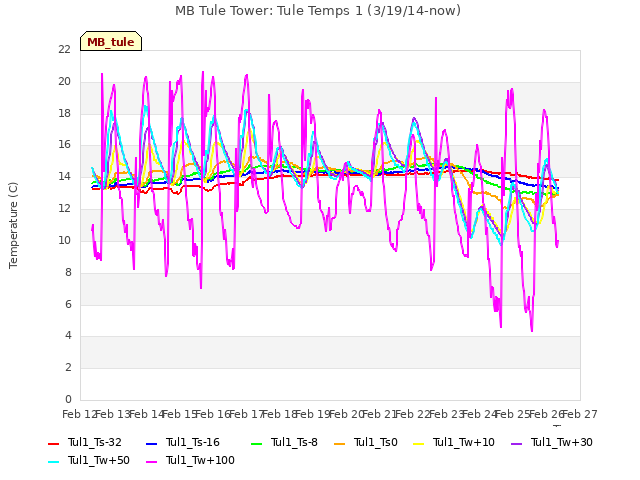
Task: Click the green Tul1_Ts-8 legend swatch
Action: [257, 443]
